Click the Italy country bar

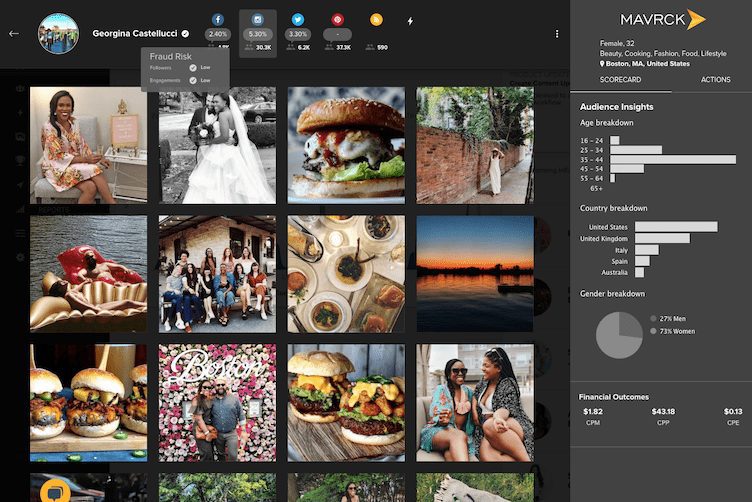click(x=646, y=250)
